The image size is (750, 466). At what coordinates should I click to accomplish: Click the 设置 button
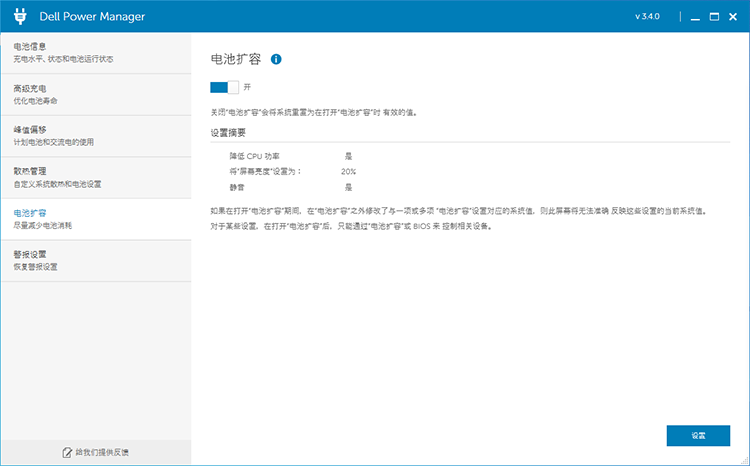tap(698, 435)
